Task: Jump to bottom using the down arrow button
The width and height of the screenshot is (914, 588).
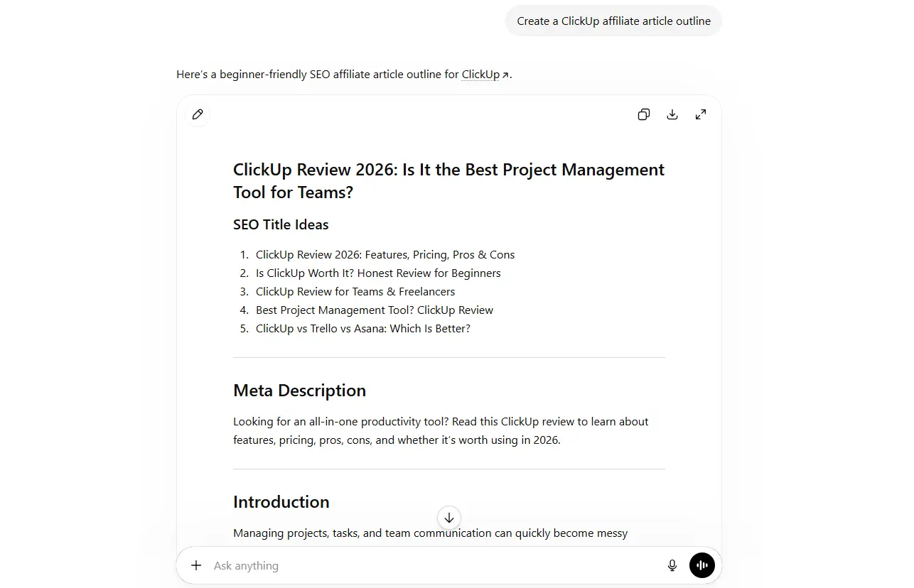Action: click(x=449, y=518)
